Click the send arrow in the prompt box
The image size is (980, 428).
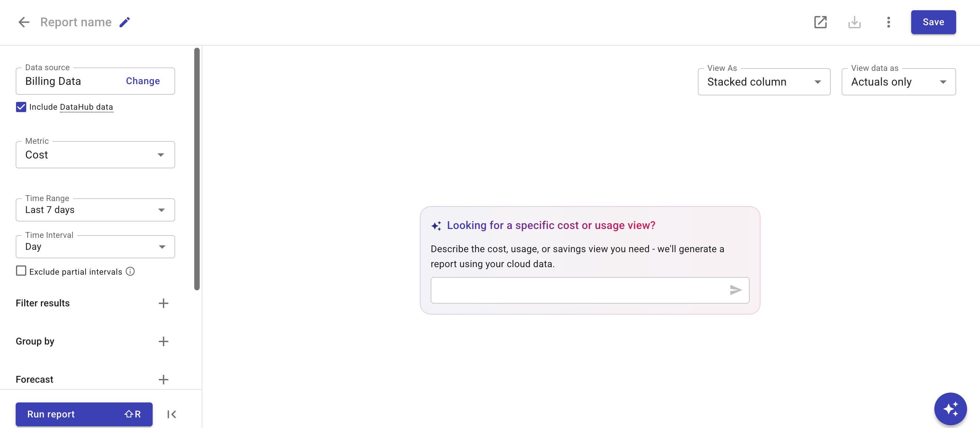click(735, 290)
